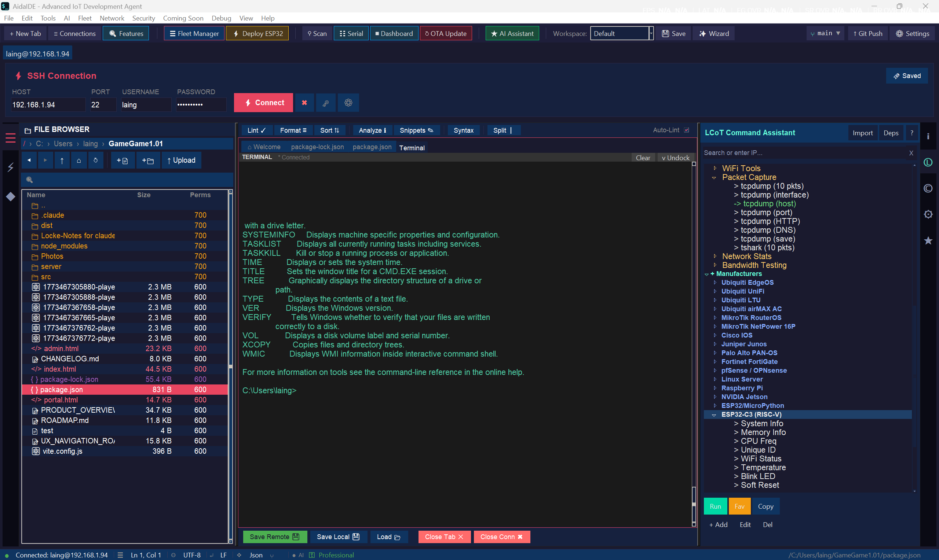The image size is (939, 560).
Task: Open the main git branch dropdown
Action: [x=825, y=34]
